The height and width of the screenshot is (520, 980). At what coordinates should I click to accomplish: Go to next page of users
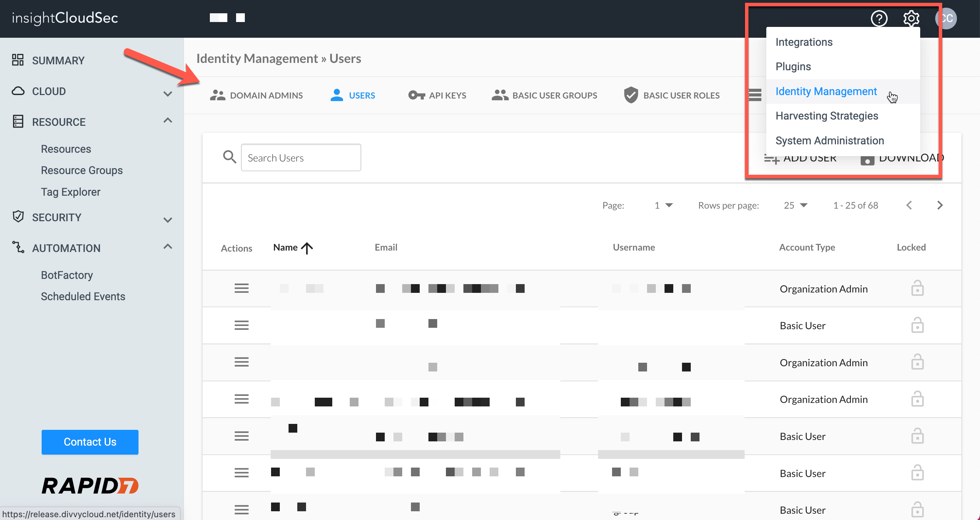[x=940, y=205]
